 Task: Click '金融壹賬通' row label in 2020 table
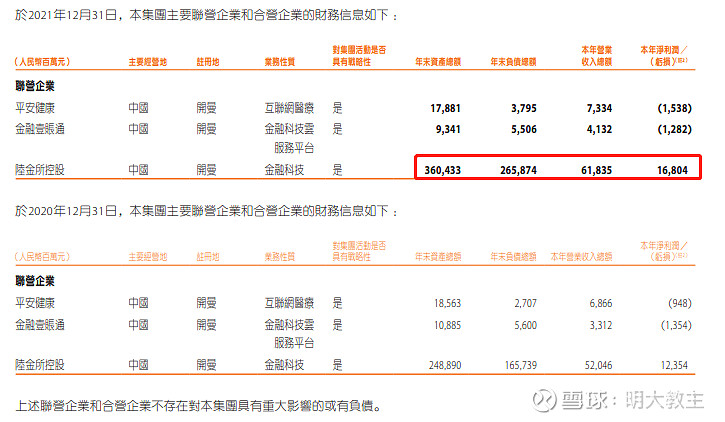(40, 325)
